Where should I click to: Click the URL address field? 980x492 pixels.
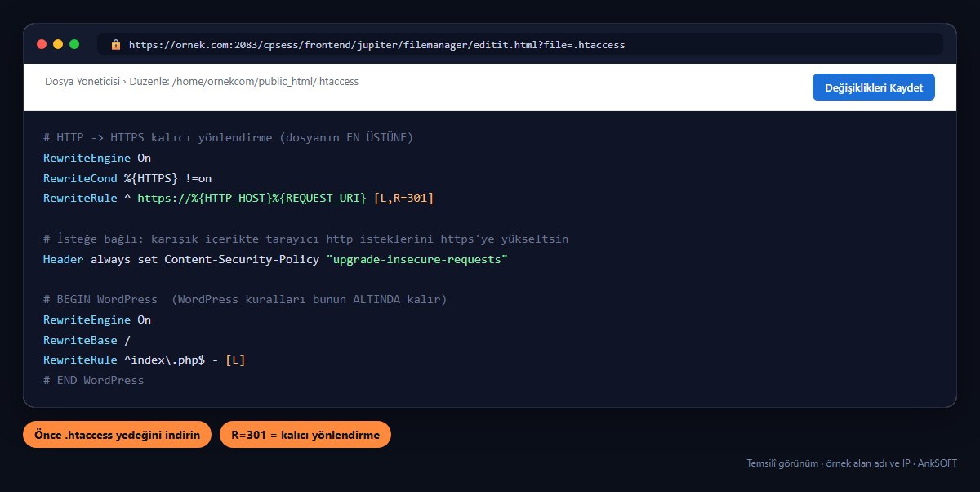point(520,45)
